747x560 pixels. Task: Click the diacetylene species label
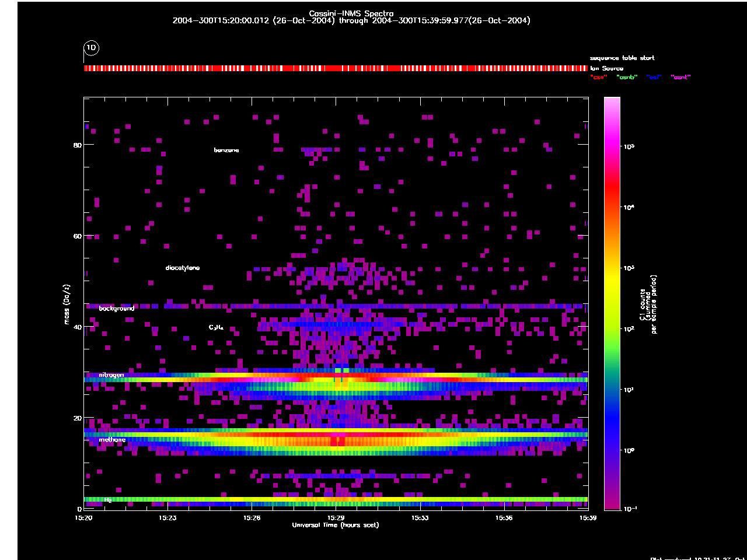(181, 268)
